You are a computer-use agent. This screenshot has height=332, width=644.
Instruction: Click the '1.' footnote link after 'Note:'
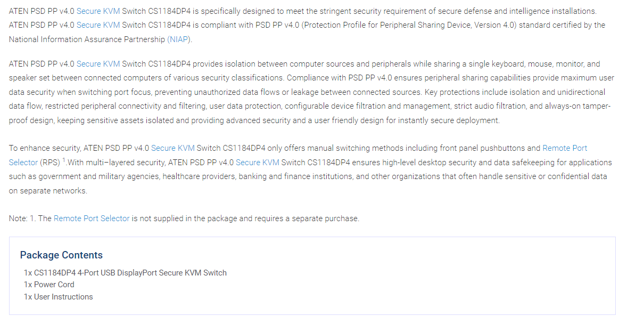[33, 218]
